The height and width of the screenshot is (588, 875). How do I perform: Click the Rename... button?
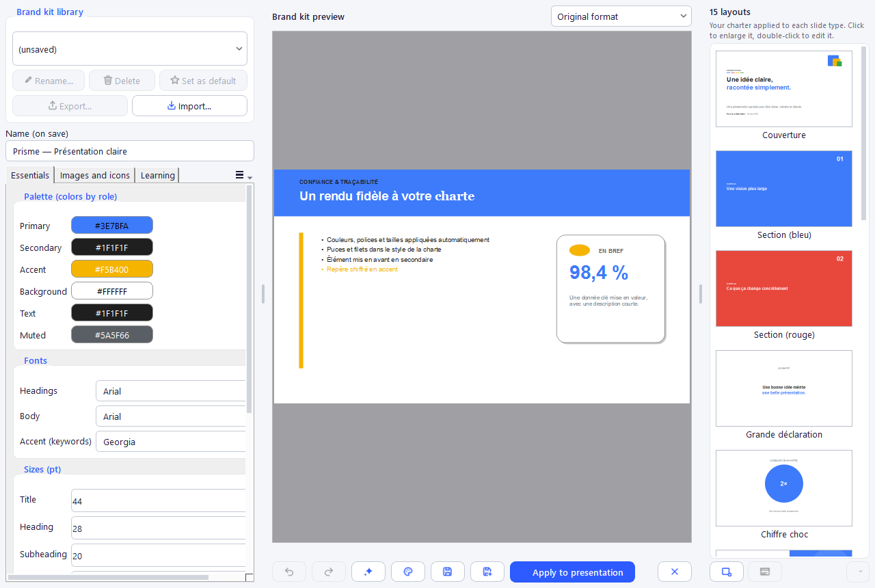click(49, 81)
